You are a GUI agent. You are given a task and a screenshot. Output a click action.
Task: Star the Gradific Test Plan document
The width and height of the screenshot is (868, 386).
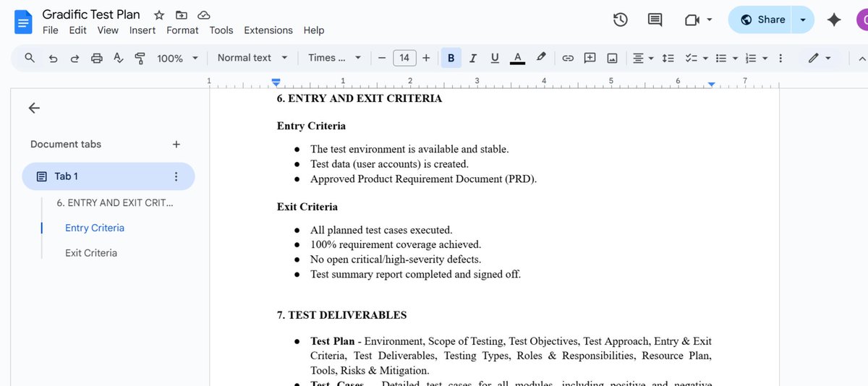(159, 15)
